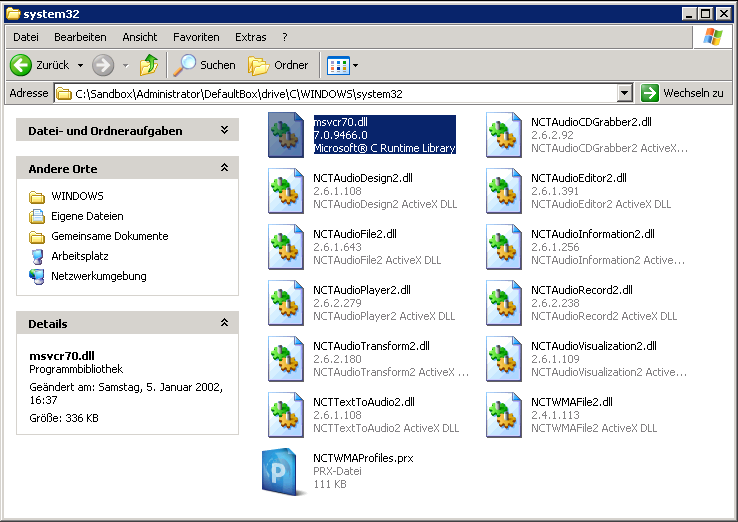Click inside the address path field

(343, 93)
